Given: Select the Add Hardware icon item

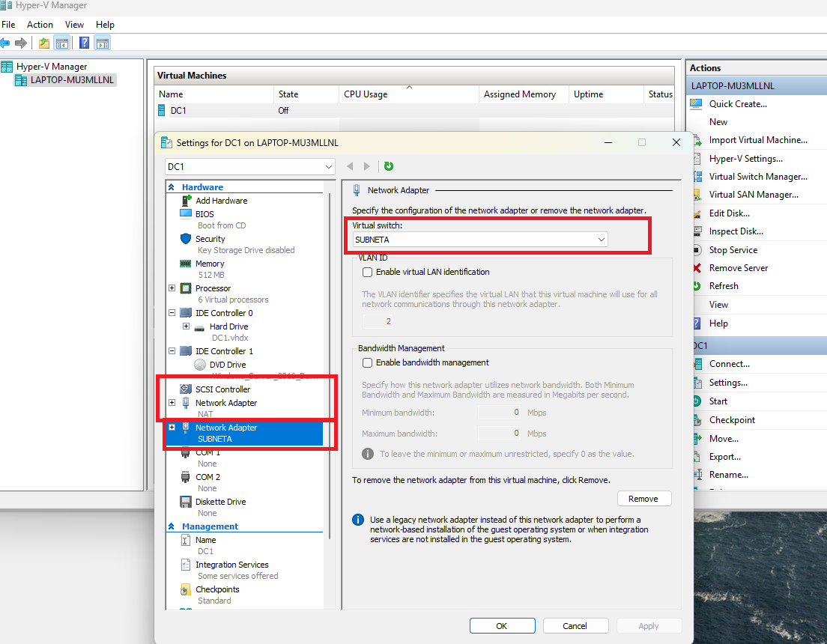Looking at the screenshot, I should (x=222, y=201).
